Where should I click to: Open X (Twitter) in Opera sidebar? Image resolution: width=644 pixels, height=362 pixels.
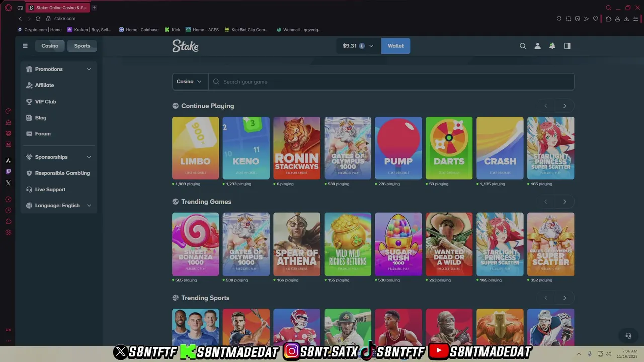pos(8,183)
